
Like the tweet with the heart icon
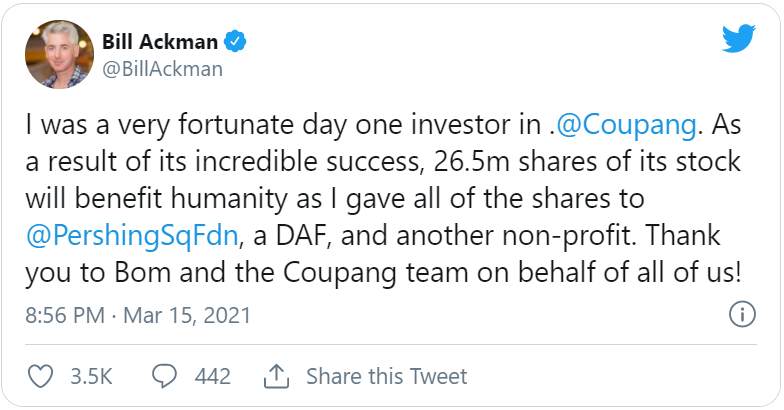point(40,376)
